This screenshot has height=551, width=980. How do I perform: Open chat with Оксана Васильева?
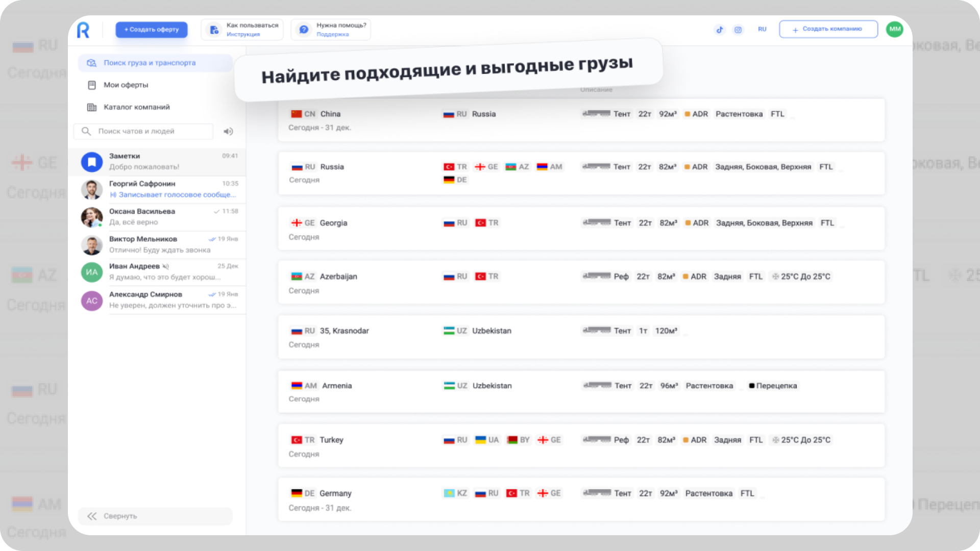click(157, 217)
